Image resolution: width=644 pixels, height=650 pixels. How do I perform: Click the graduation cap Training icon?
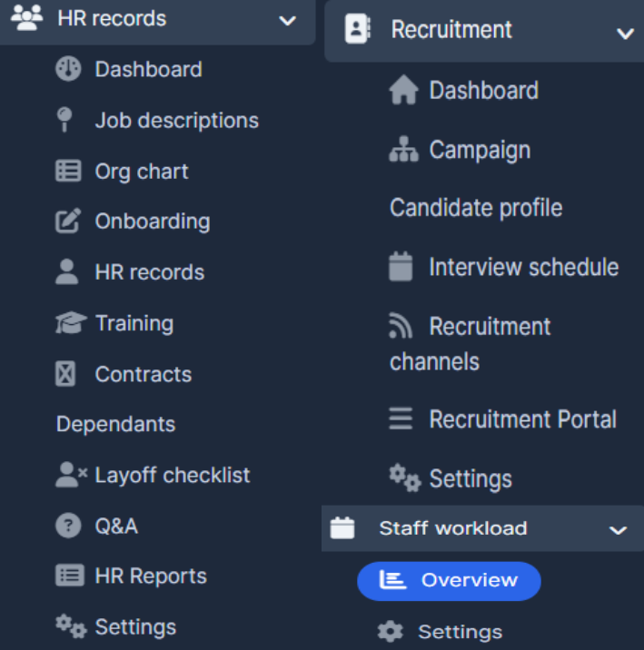click(x=69, y=323)
